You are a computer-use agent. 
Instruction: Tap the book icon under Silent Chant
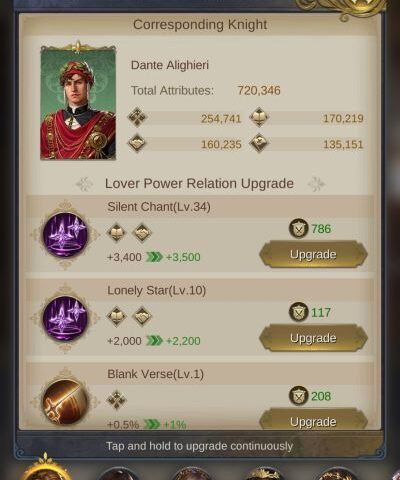(x=117, y=232)
